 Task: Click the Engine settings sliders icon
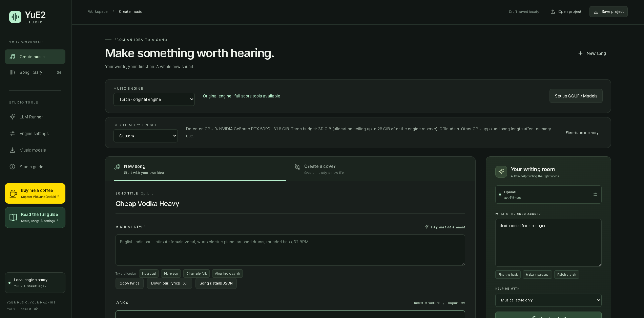[13, 134]
